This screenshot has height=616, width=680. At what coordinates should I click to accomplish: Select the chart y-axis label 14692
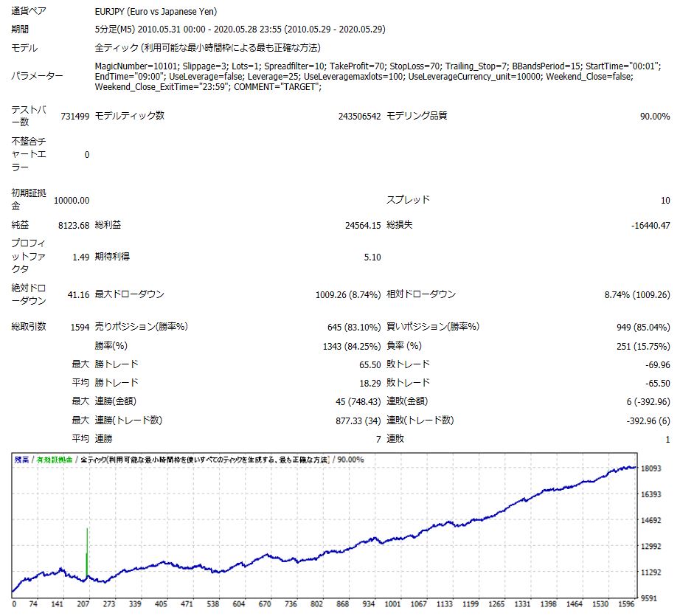pyautogui.click(x=651, y=521)
